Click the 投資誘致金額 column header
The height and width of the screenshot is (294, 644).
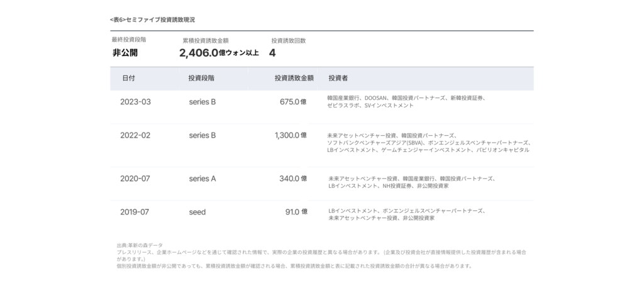tap(294, 79)
